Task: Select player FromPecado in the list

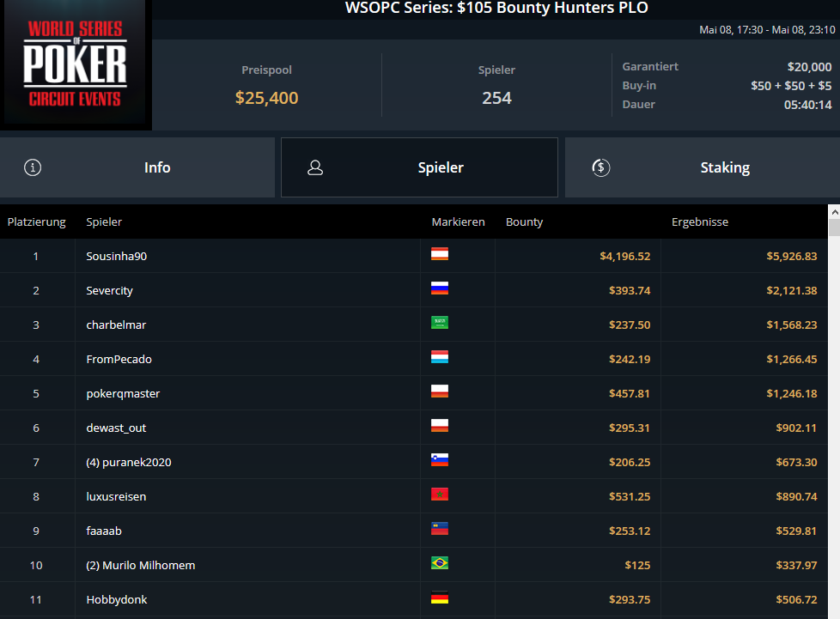Action: tap(119, 360)
